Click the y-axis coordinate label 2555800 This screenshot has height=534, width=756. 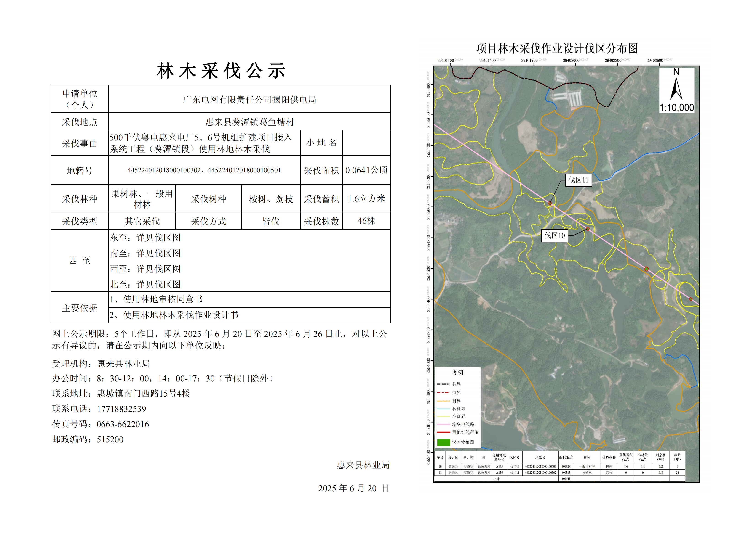428,89
